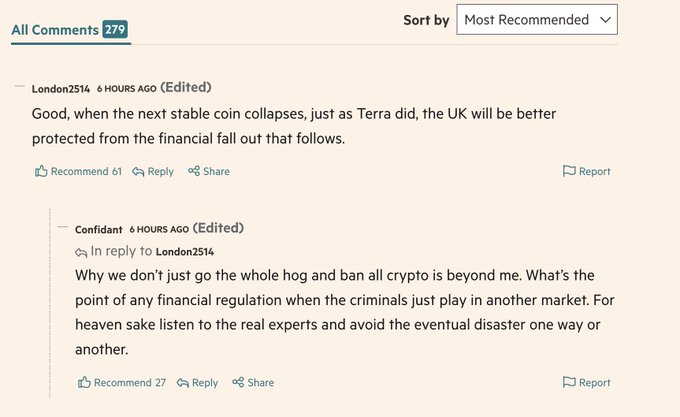The width and height of the screenshot is (680, 417).
Task: Click reply arrow icon under London2514's comment
Action: tap(138, 172)
